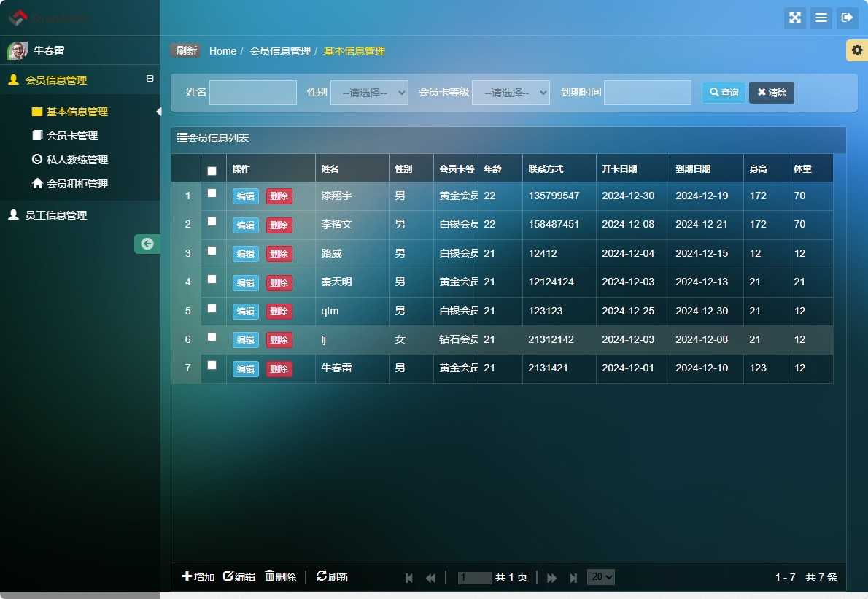Click the 姓名 search input field
Screen dimensions: 868x599
253,93
